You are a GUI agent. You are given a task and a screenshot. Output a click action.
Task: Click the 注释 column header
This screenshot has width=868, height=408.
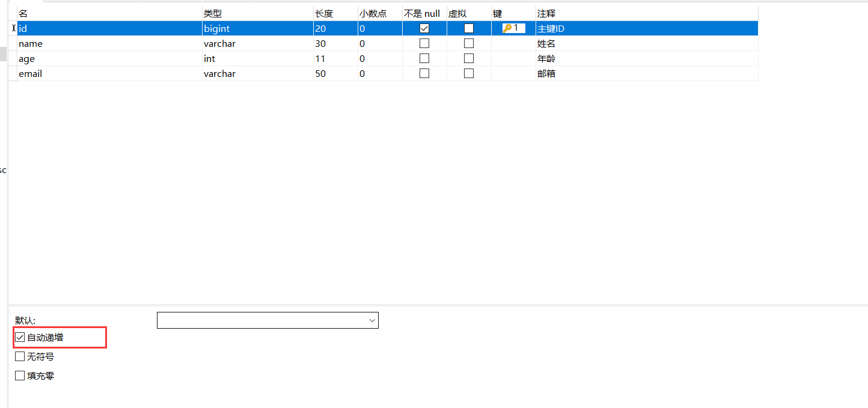(x=647, y=13)
